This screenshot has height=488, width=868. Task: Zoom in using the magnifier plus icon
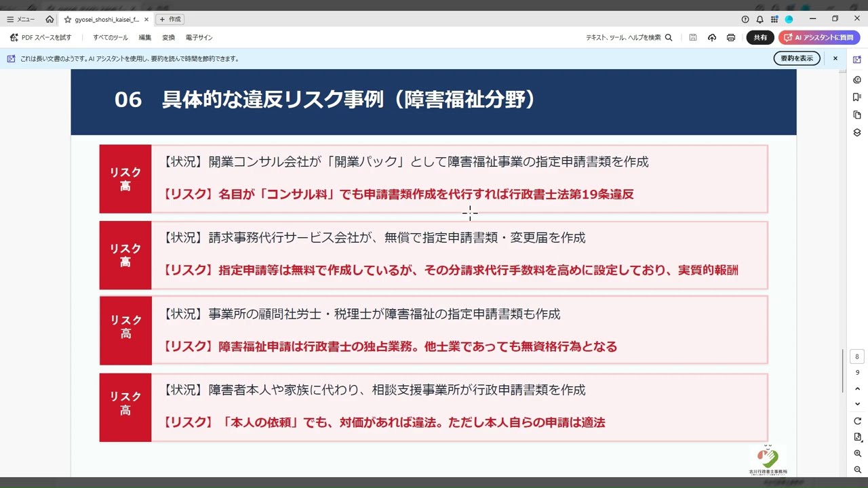(857, 453)
